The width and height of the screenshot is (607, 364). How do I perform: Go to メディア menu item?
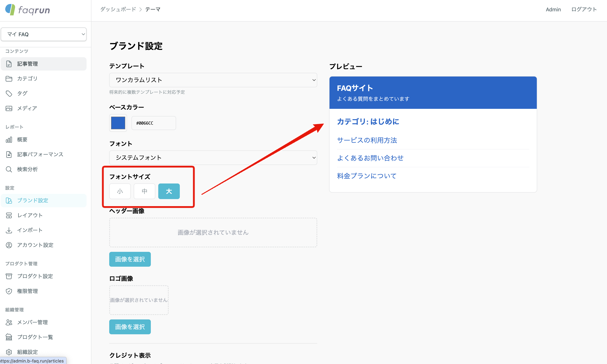pos(44,108)
